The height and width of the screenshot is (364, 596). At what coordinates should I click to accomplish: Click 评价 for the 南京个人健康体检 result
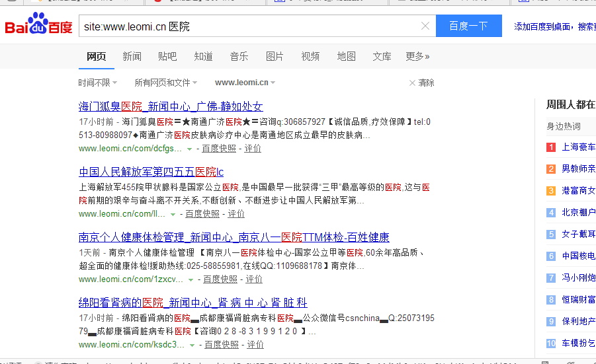254,279
